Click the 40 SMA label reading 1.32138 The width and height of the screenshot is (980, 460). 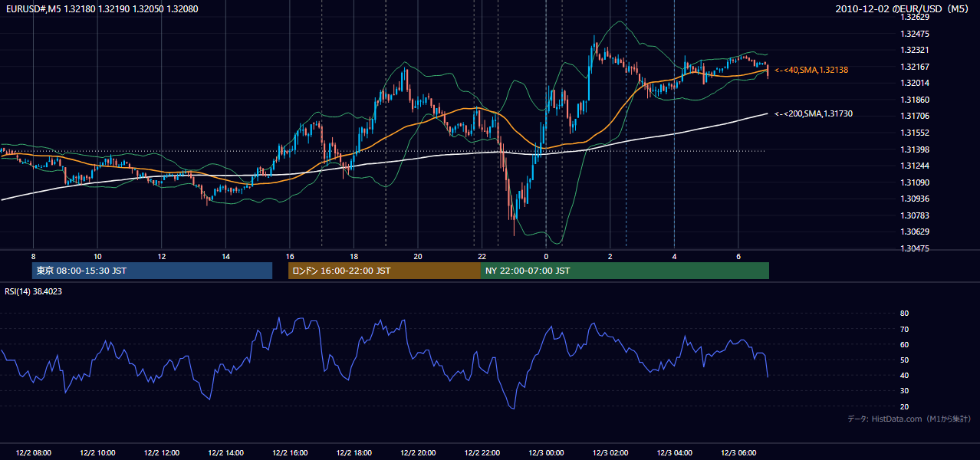click(x=811, y=70)
